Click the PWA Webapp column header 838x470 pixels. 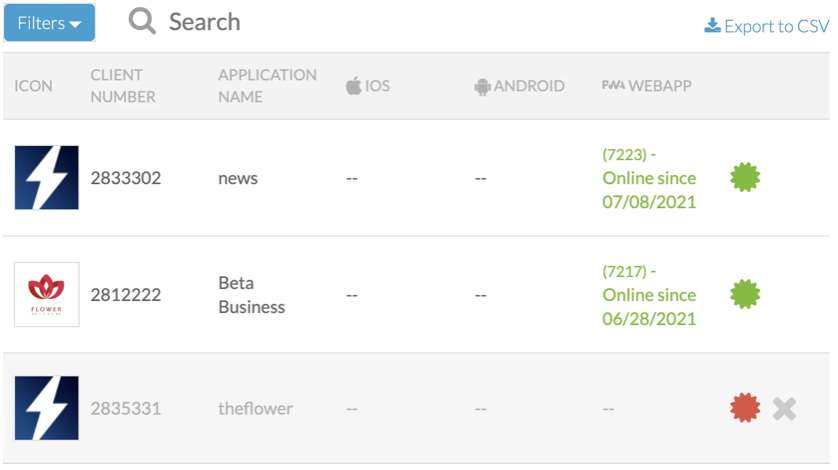click(x=646, y=86)
